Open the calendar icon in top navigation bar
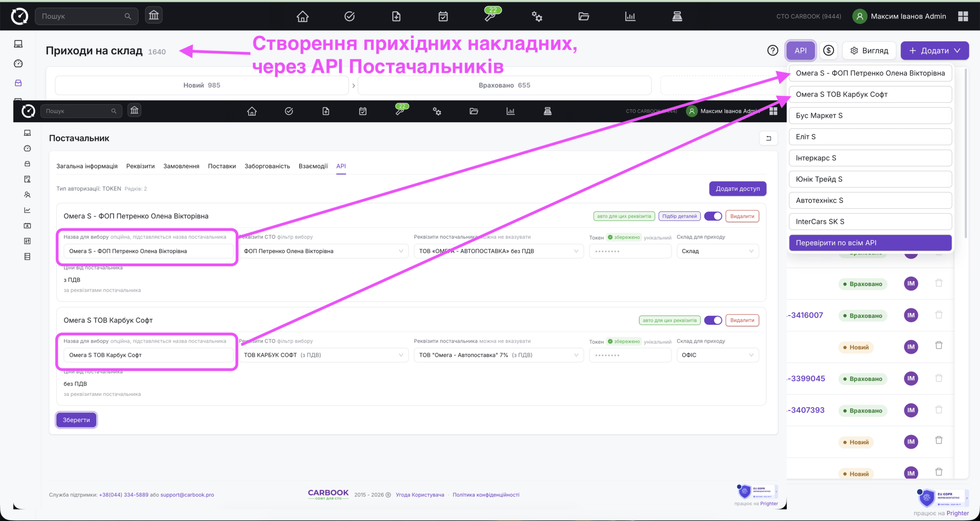980x521 pixels. click(443, 16)
